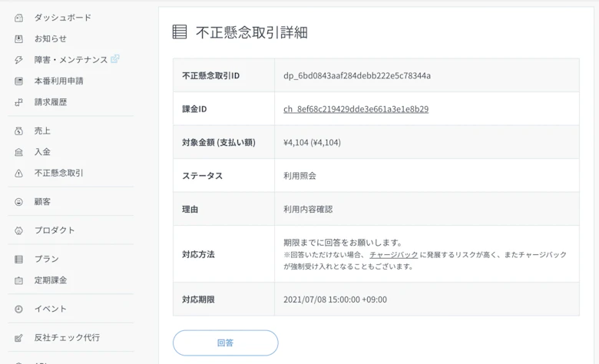This screenshot has width=599, height=364.
Task: Click the 入金 bank icon
Action: coord(19,152)
